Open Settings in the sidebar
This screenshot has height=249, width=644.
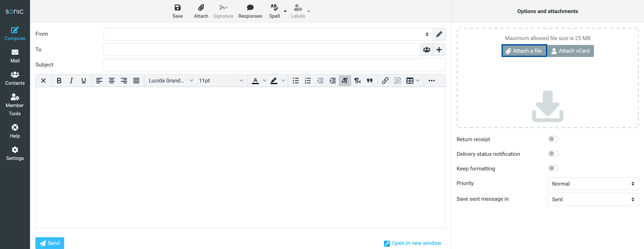(x=15, y=154)
